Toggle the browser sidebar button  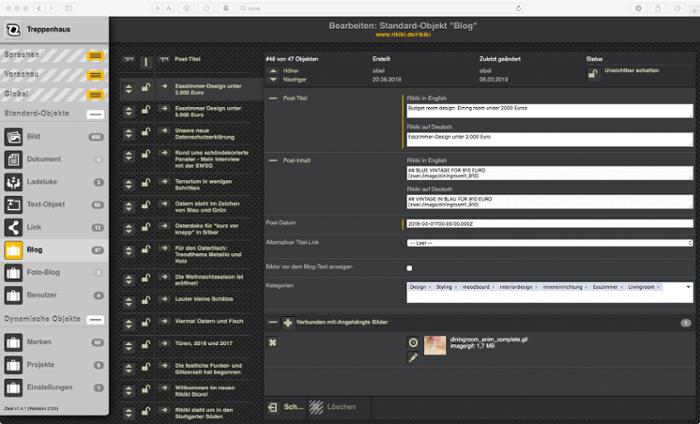coord(69,8)
